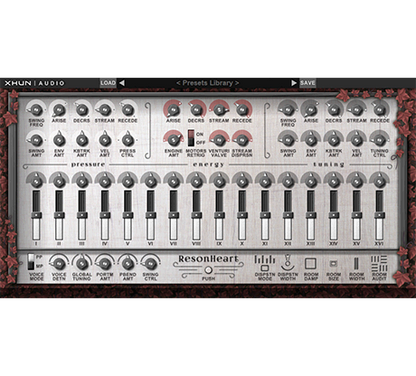416x376 pixels.
Task: Click the ResonHeart title logo
Action: point(208,259)
